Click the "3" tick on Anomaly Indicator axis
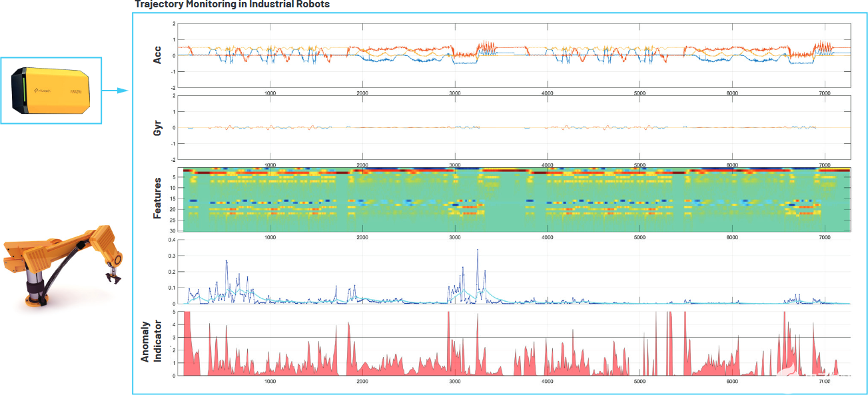Image resolution: width=868 pixels, height=395 pixels. [x=174, y=337]
